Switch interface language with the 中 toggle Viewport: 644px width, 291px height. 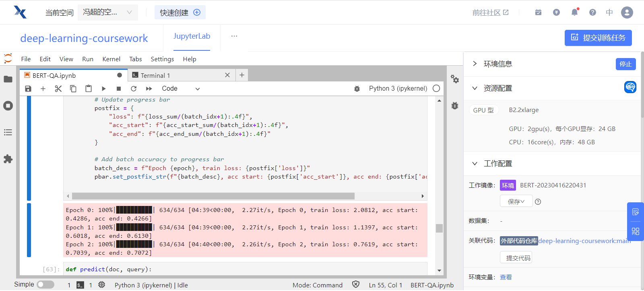pyautogui.click(x=609, y=12)
